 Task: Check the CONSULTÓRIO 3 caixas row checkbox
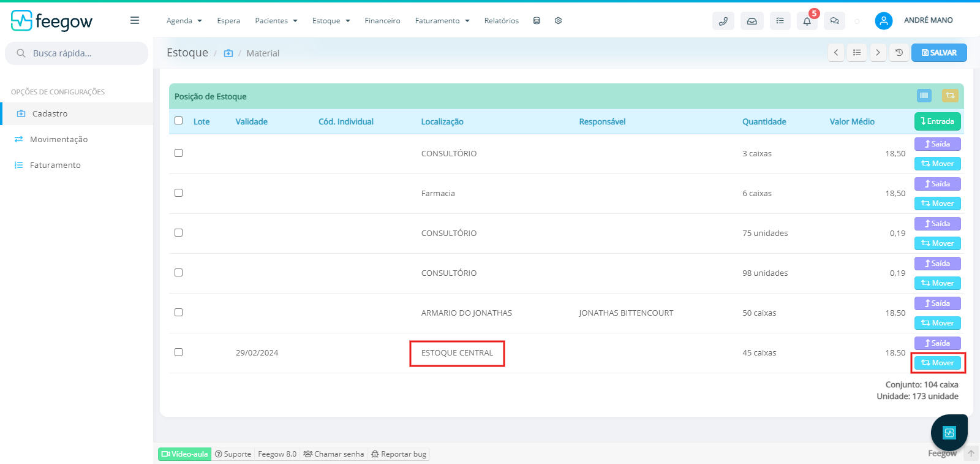179,153
